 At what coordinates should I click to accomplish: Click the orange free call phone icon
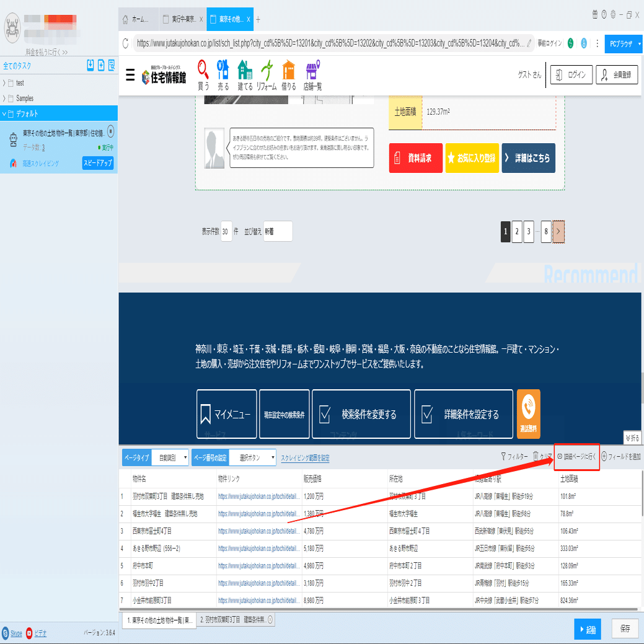click(528, 414)
